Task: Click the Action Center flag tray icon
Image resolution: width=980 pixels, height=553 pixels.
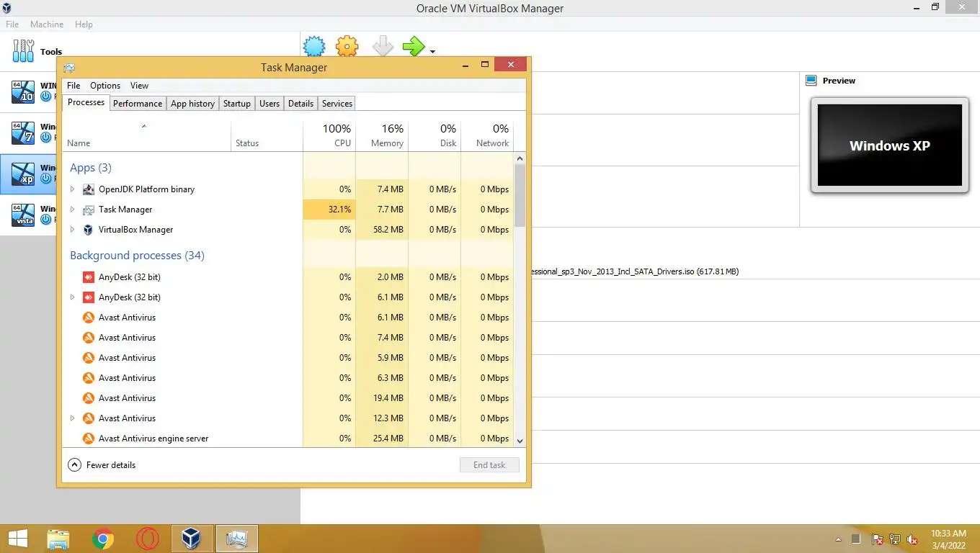Action: coord(878,539)
